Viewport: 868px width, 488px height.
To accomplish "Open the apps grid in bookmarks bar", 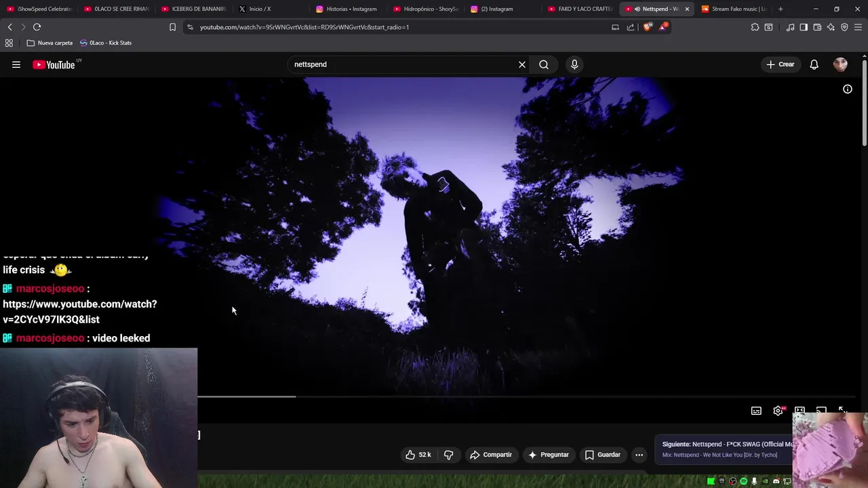I will [9, 43].
